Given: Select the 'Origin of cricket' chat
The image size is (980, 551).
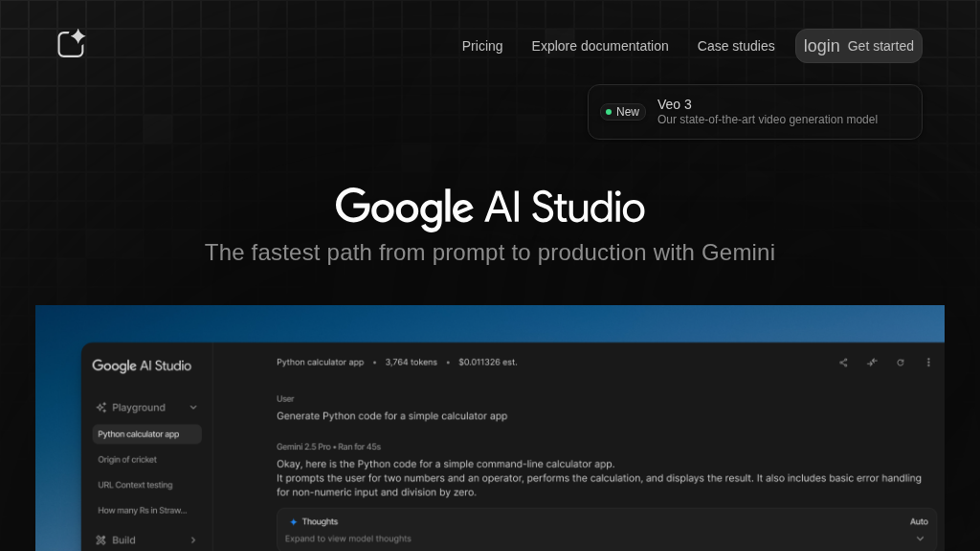Looking at the screenshot, I should (126, 459).
